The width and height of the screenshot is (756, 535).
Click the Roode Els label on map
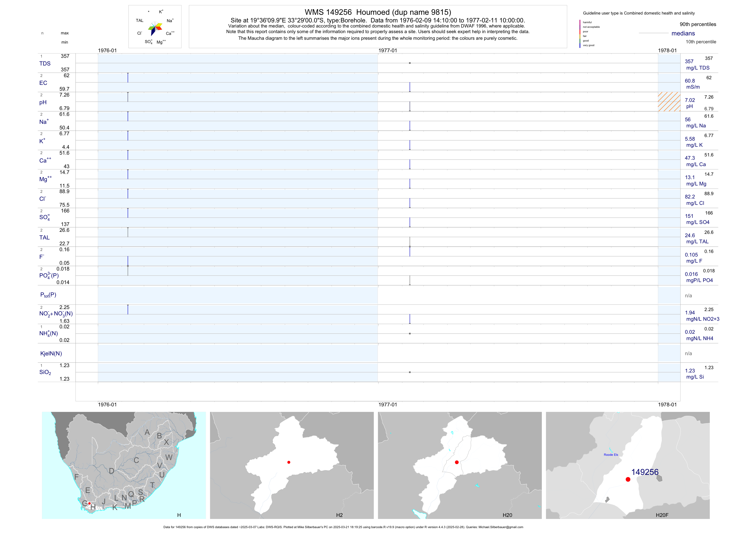tap(611, 454)
